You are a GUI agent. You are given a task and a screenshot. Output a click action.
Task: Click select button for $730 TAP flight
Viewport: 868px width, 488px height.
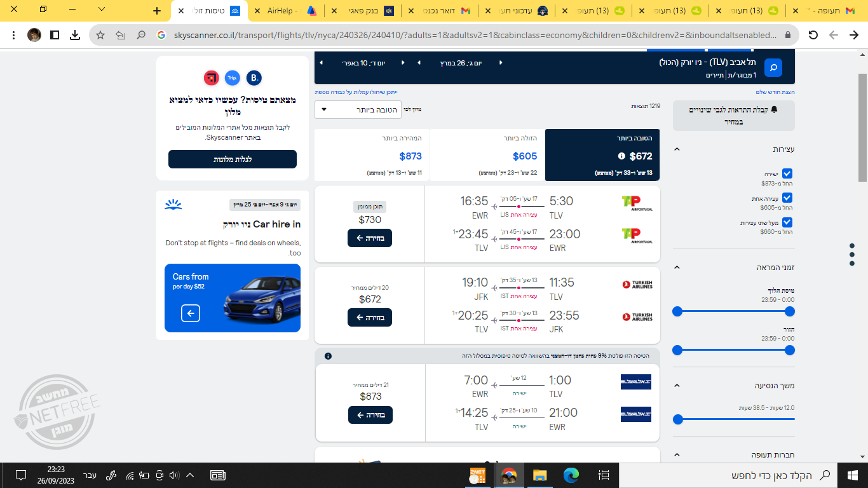[370, 238]
